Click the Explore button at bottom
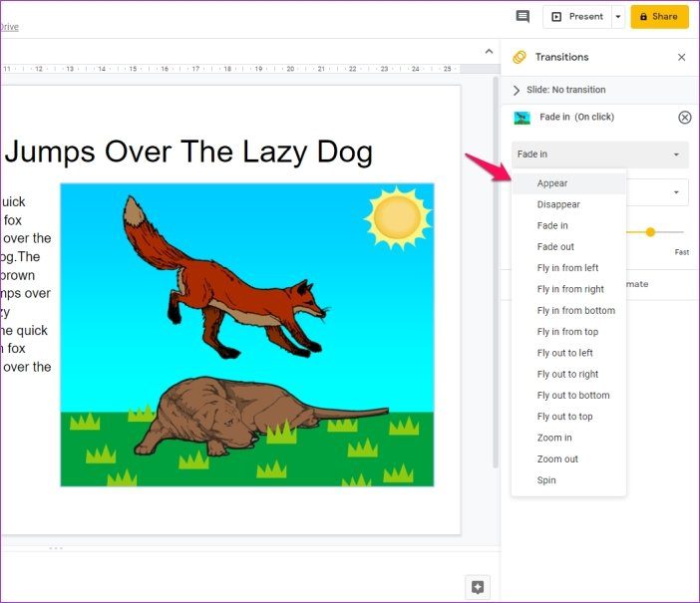 [478, 587]
